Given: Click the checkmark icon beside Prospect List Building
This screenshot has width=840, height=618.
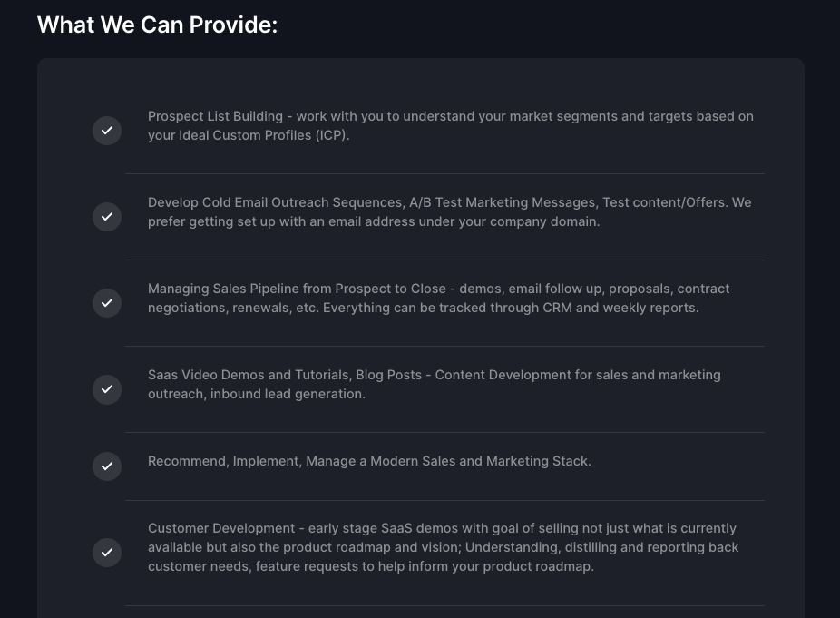Looking at the screenshot, I should coord(107,131).
